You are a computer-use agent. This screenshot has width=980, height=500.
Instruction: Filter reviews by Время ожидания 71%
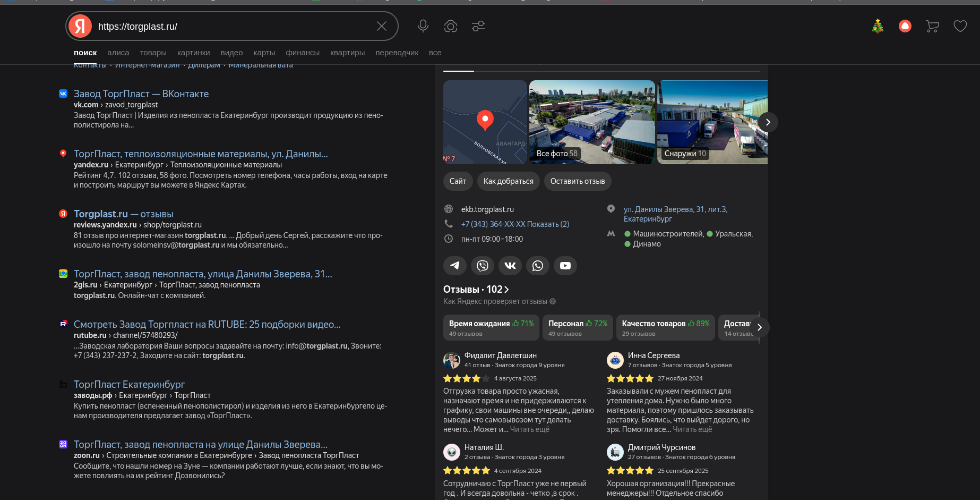click(491, 328)
